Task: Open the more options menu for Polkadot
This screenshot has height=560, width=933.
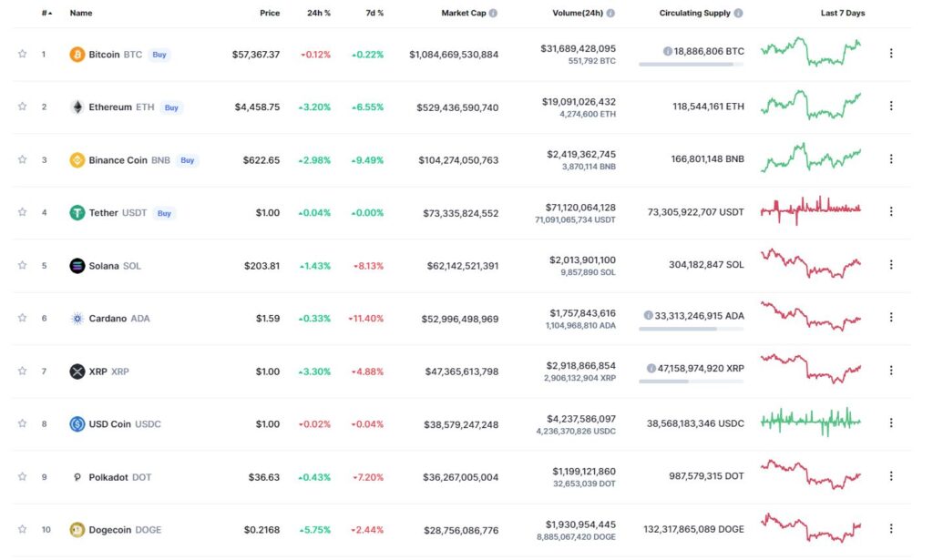Action: [891, 476]
